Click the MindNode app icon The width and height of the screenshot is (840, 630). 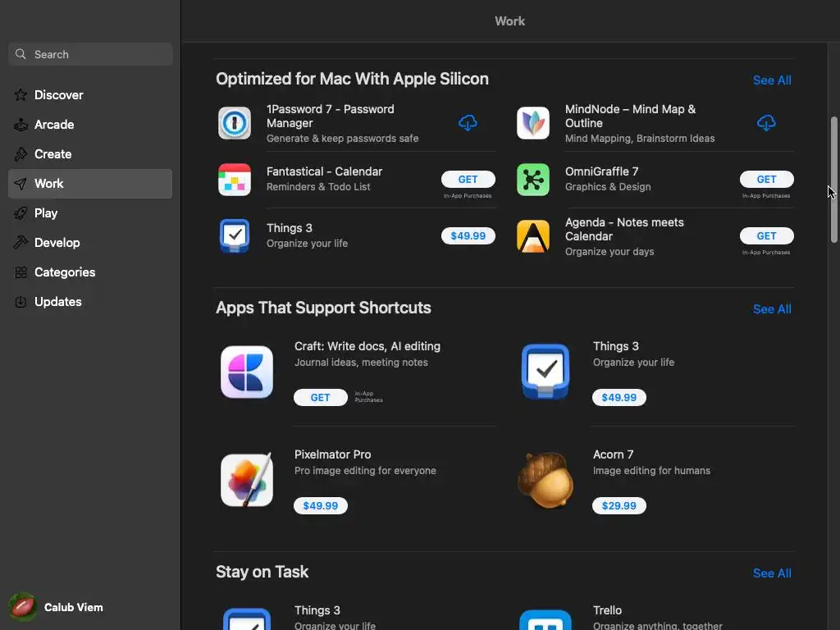pos(533,123)
